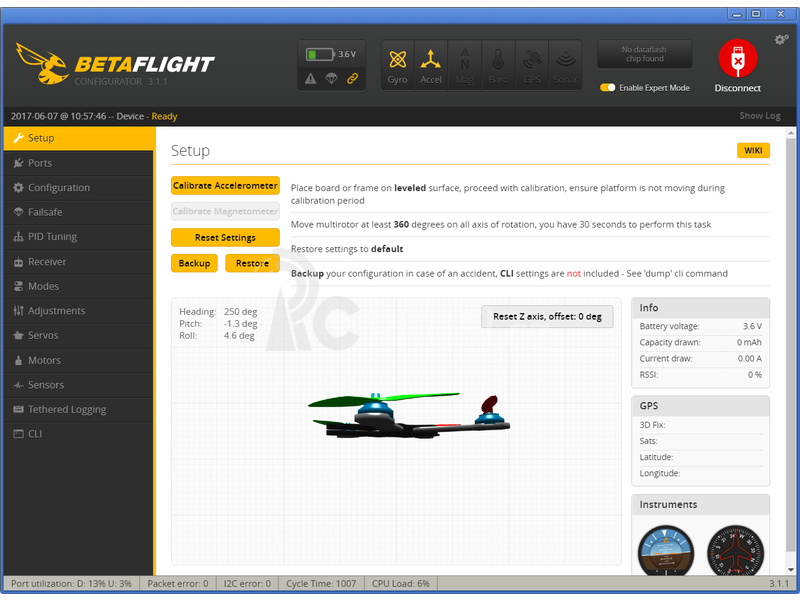Open the WIKI link button
Screen dimensions: 800x600
click(753, 151)
